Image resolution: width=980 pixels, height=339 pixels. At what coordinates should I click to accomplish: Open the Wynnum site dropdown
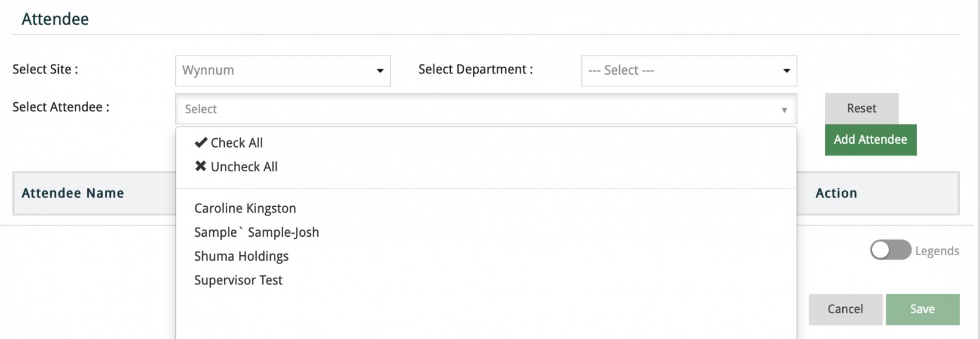pos(282,71)
